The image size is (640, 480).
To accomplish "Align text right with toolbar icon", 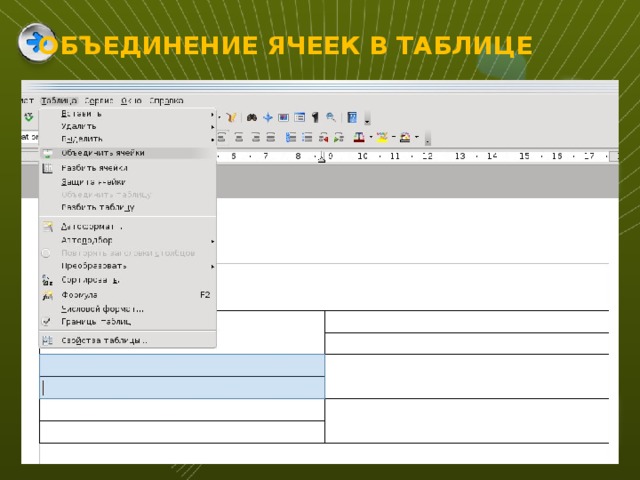I will pos(255,138).
